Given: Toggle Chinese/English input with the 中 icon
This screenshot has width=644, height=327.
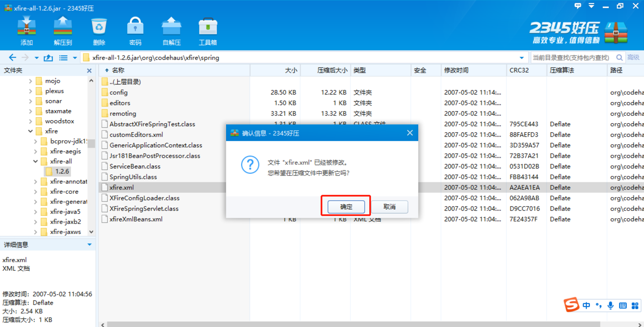Looking at the screenshot, I should coord(587,306).
